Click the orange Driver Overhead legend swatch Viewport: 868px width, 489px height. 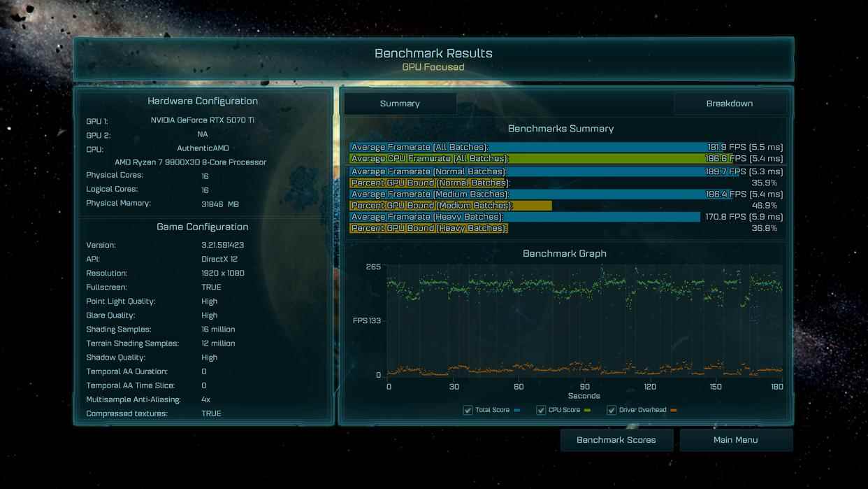(x=674, y=411)
